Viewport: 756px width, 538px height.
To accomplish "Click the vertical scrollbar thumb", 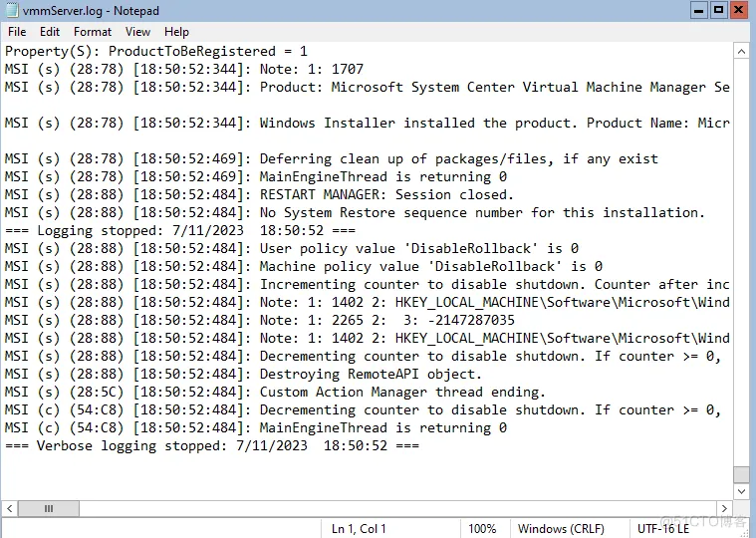I will pyautogui.click(x=741, y=474).
